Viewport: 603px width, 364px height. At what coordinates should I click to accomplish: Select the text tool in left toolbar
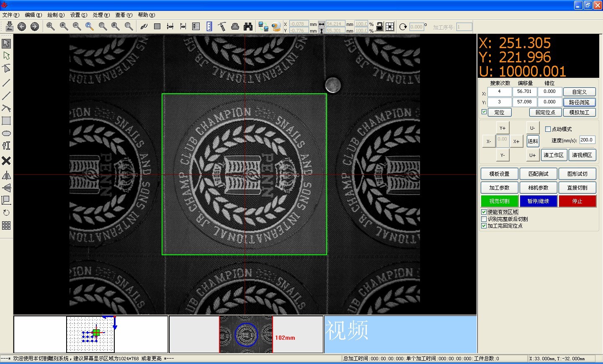[6, 146]
